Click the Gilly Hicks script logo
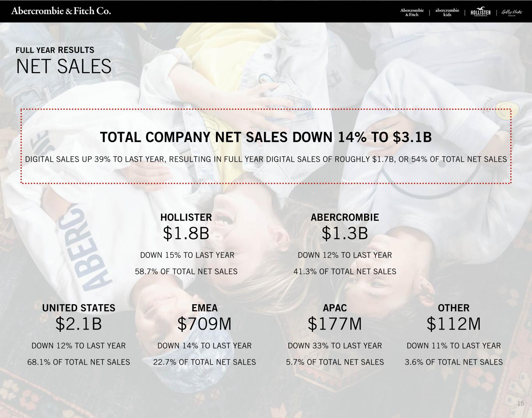532x418 pixels. (511, 12)
